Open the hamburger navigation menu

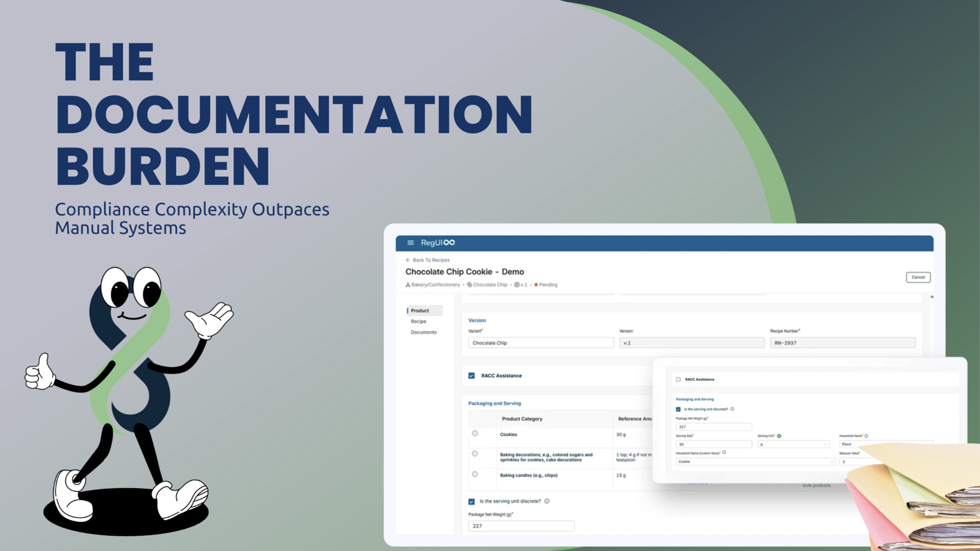point(410,243)
